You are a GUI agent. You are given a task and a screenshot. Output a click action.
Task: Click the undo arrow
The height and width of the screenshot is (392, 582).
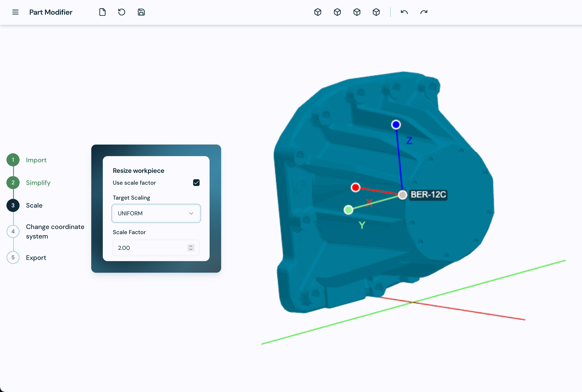point(404,12)
